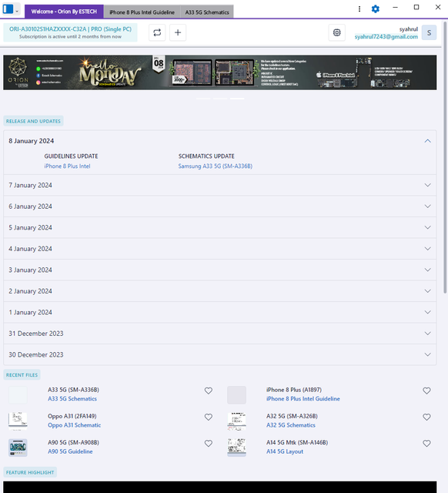448x493 pixels.
Task: Open the Oppo A31 Schematic link
Action: (75, 425)
